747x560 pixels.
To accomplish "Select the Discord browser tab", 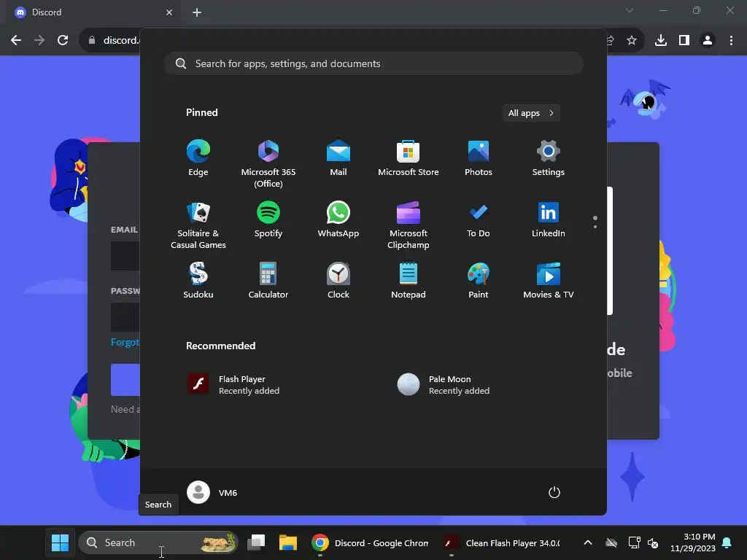I will 93,12.
